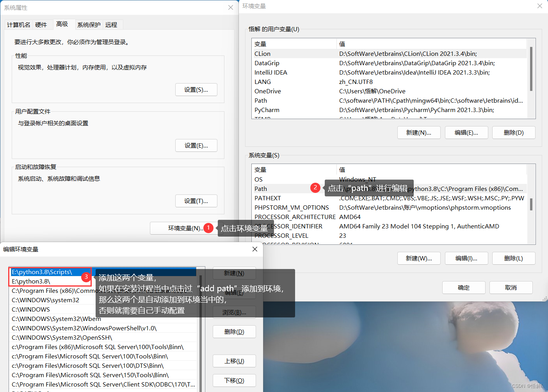Image resolution: width=548 pixels, height=392 pixels.
Task: Click 上移(U) to move entry up
Action: pyautogui.click(x=234, y=361)
